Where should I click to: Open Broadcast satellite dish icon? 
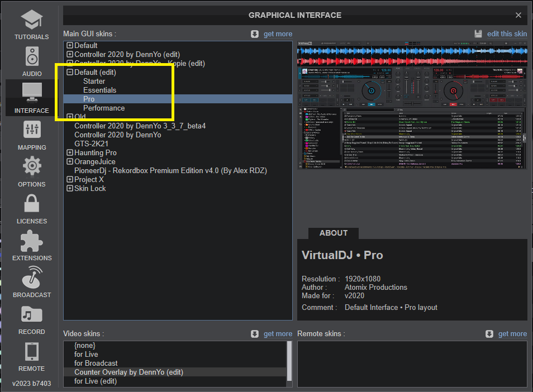(32, 277)
